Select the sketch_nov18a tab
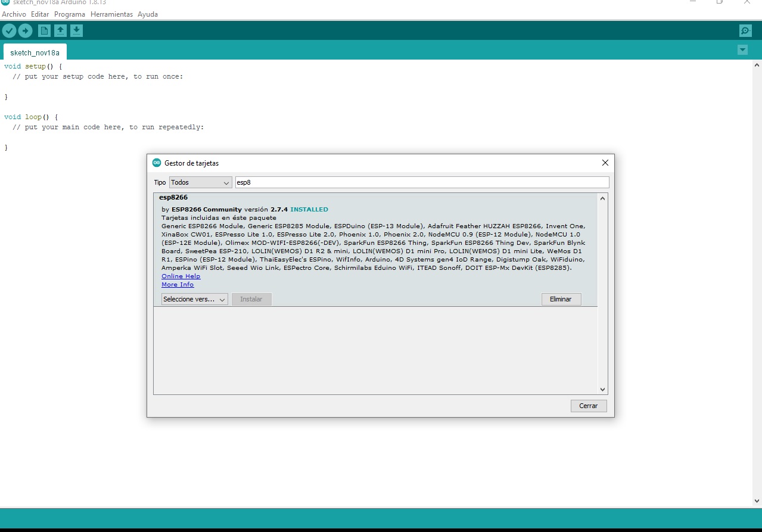 pos(35,52)
